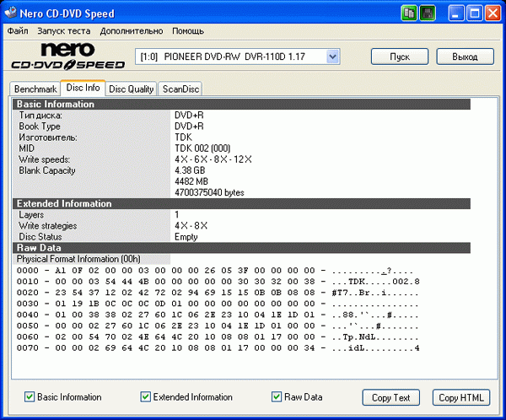
Task: Expand the Дополнительно menu
Action: 132,31
